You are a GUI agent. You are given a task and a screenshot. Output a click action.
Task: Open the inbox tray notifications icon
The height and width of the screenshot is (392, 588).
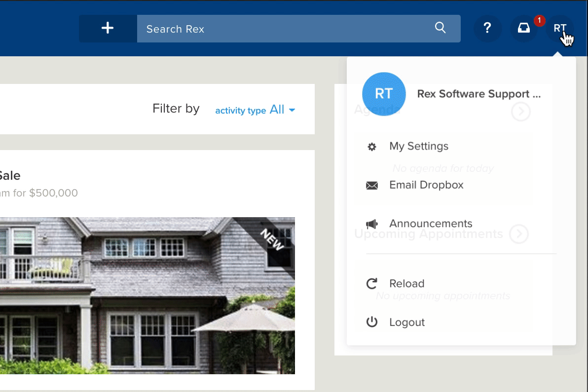click(x=524, y=28)
